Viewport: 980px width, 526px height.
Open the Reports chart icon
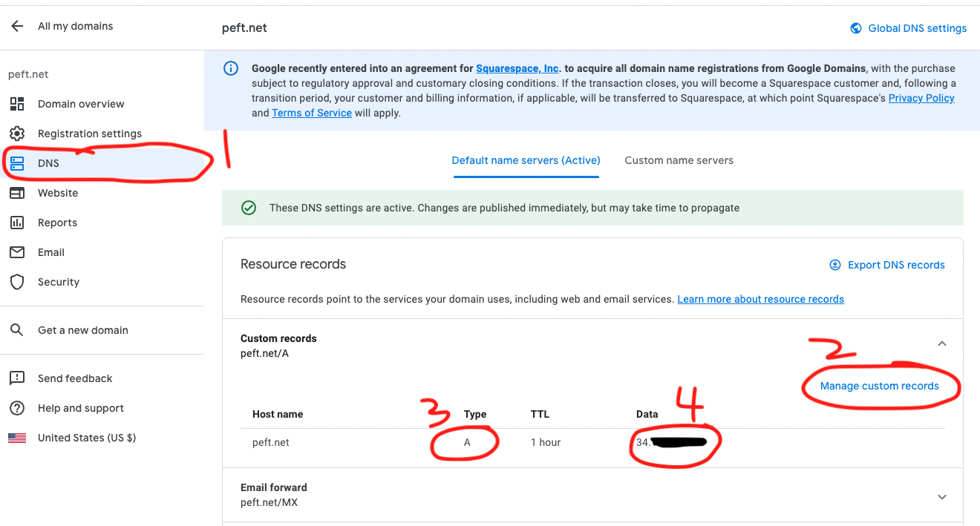click(x=17, y=223)
